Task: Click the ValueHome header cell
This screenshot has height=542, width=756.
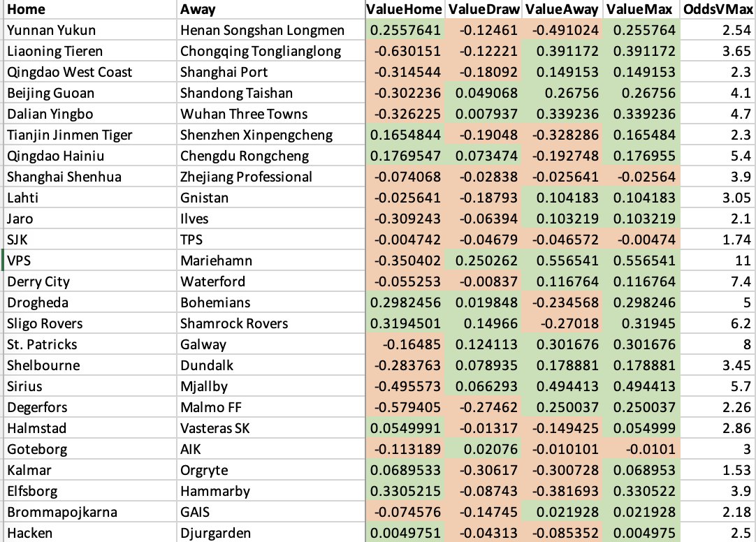Action: click(x=405, y=9)
